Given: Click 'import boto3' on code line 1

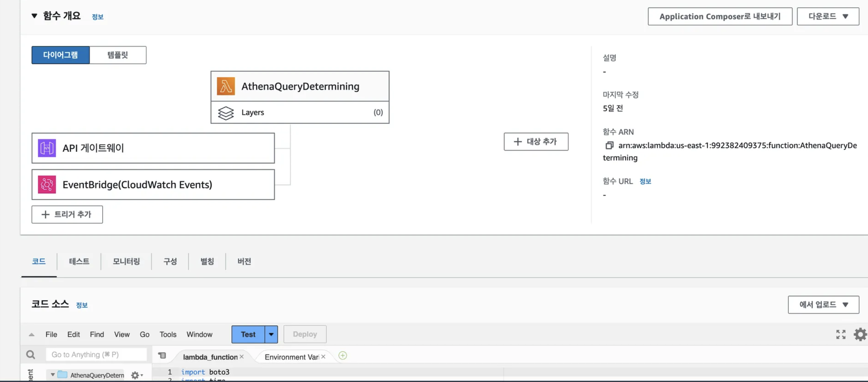Looking at the screenshot, I should [205, 372].
